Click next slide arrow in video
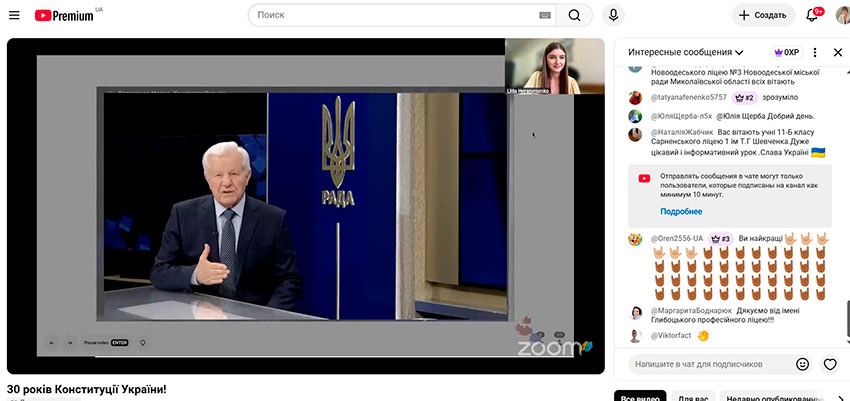Viewport: 850px width, 401px height. pos(69,342)
